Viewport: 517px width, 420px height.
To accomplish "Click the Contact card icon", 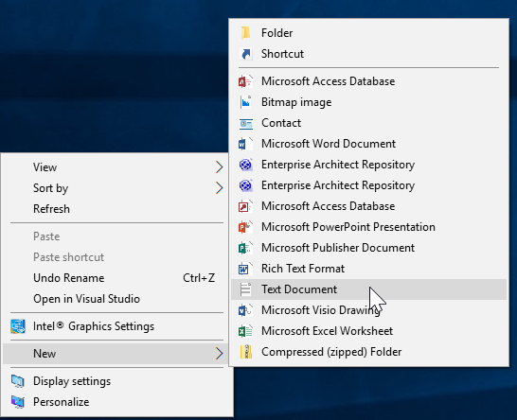I will coord(246,123).
